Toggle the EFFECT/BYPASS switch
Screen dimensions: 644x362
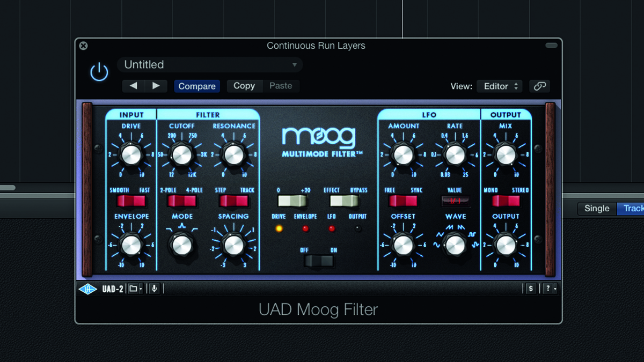(x=344, y=201)
